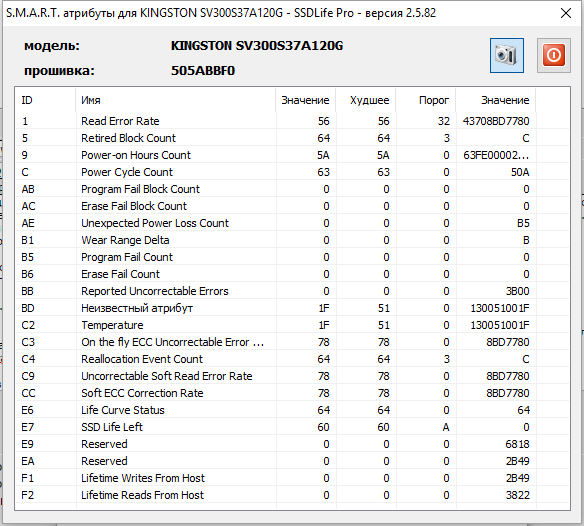Select the Wear Range Delta row
Screen dimensions: 584x526
pyautogui.click(x=292, y=240)
